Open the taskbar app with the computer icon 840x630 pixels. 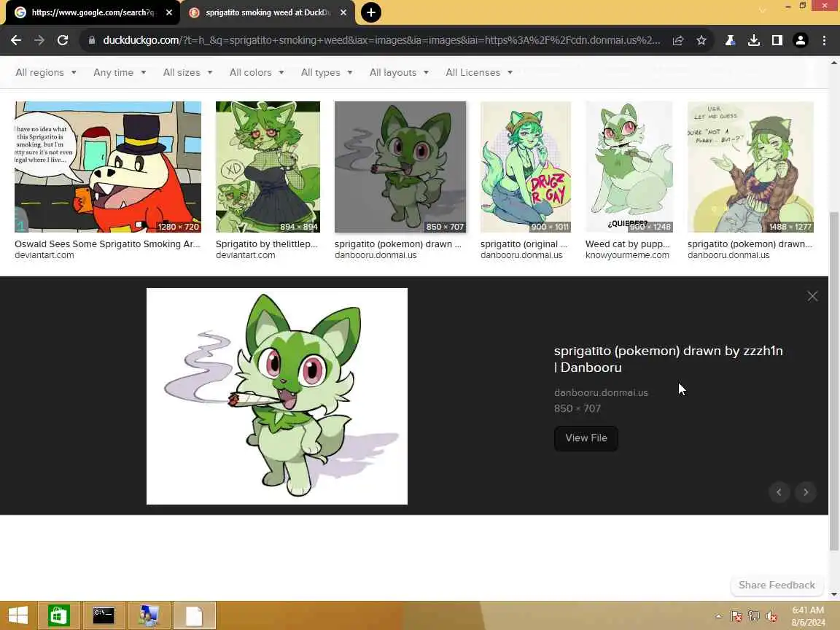click(149, 615)
